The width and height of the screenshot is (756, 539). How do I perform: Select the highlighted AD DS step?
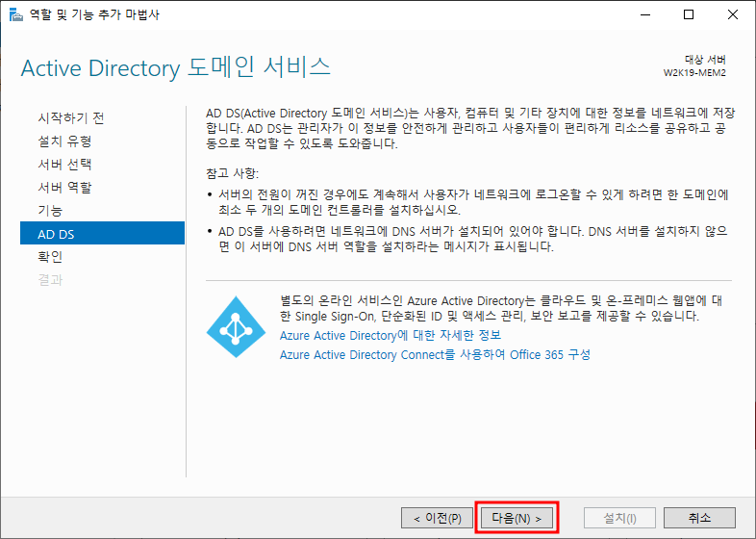click(102, 233)
